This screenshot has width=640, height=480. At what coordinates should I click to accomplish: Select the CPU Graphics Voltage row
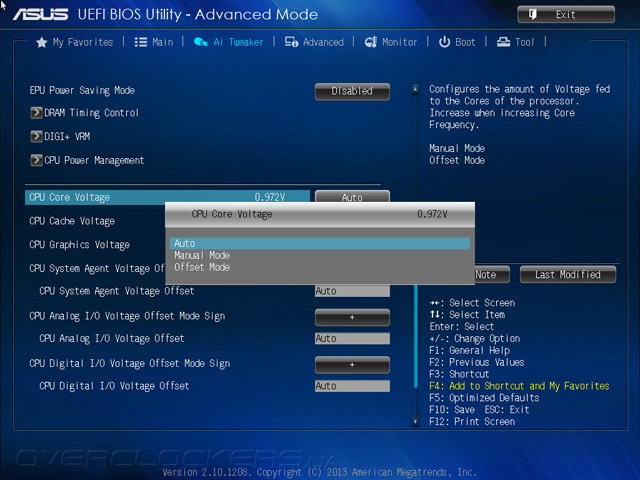80,245
